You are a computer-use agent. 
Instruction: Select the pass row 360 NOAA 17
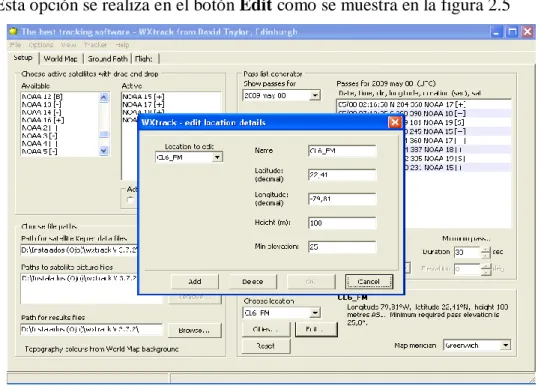click(457, 140)
